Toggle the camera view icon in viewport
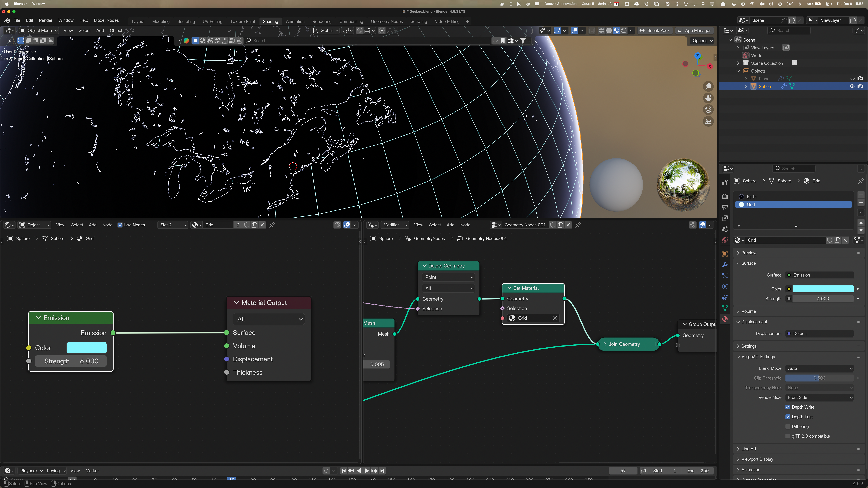 pos(708,109)
